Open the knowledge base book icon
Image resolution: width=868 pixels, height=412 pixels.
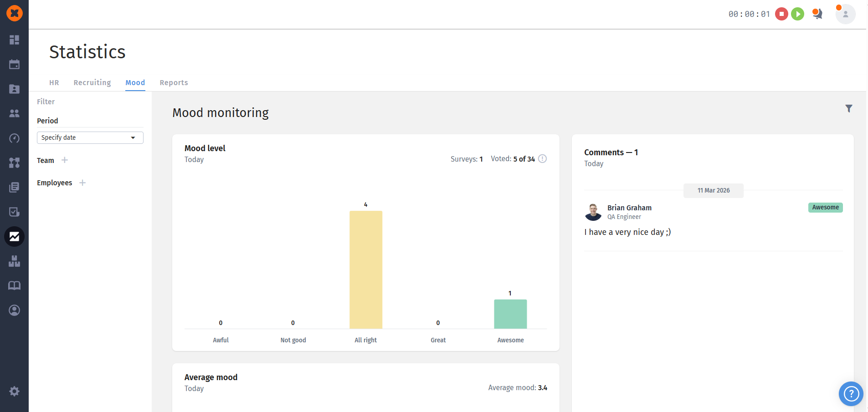[x=14, y=285]
